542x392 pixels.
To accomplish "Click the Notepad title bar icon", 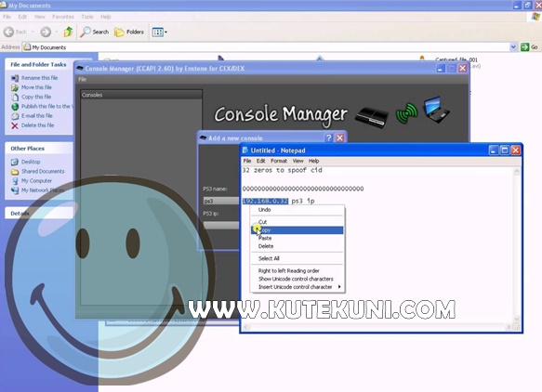I will (245, 150).
